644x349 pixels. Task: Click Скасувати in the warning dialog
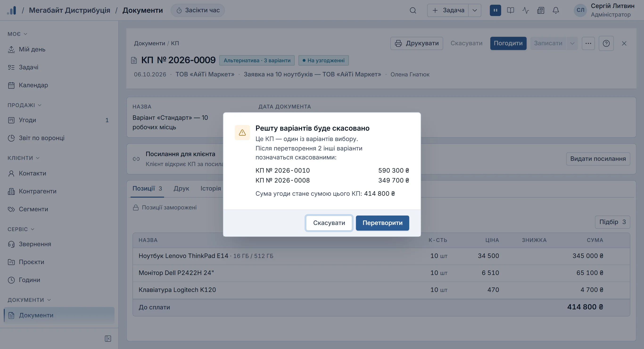pos(329,223)
